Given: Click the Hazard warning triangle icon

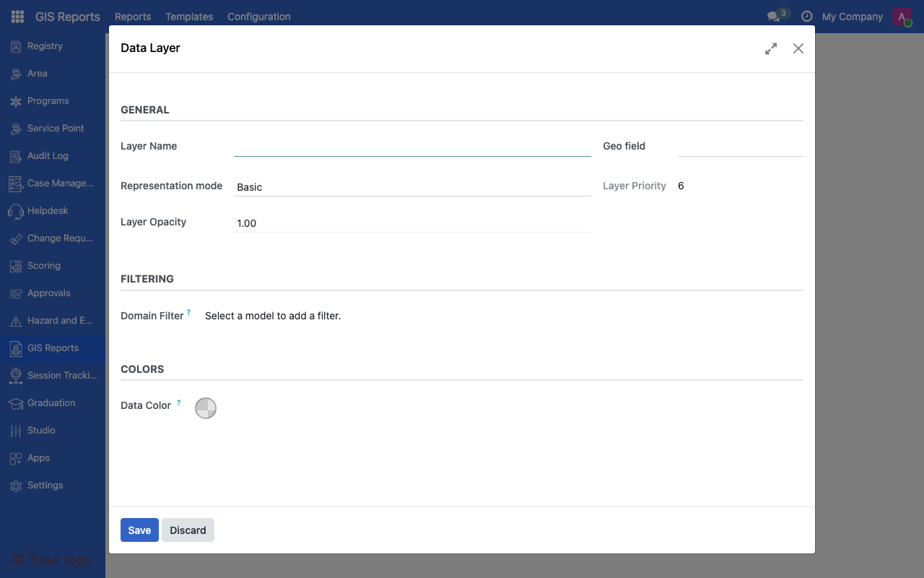Looking at the screenshot, I should click(x=16, y=321).
